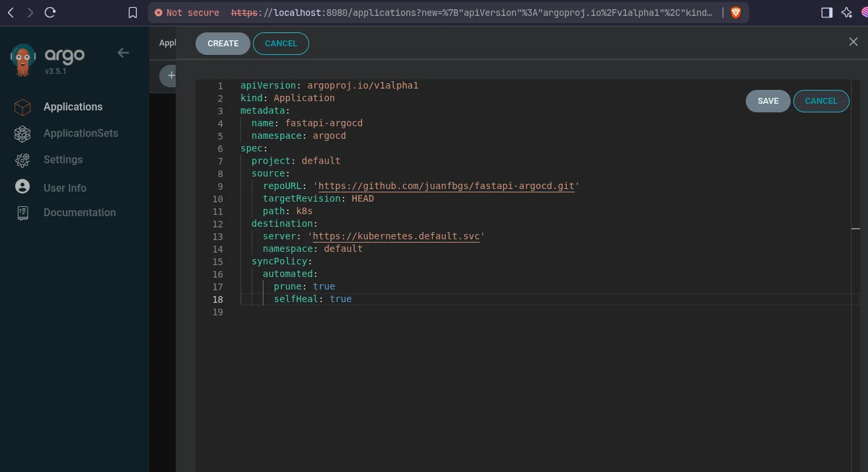Click 'targetRevision: HEAD' line
Viewport: 868px width, 472px height.
point(318,198)
